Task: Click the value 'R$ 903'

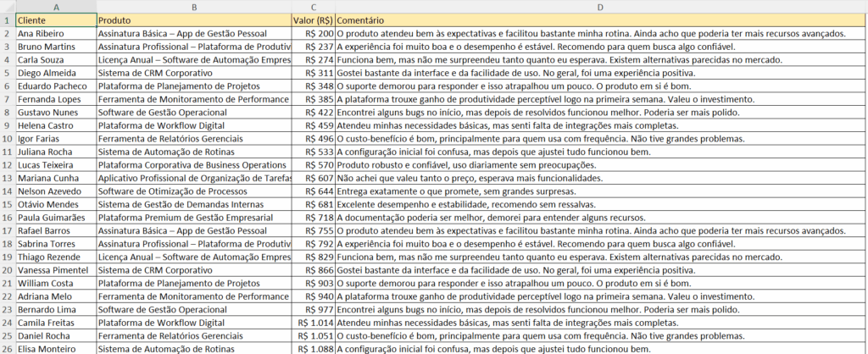Action: coord(314,283)
